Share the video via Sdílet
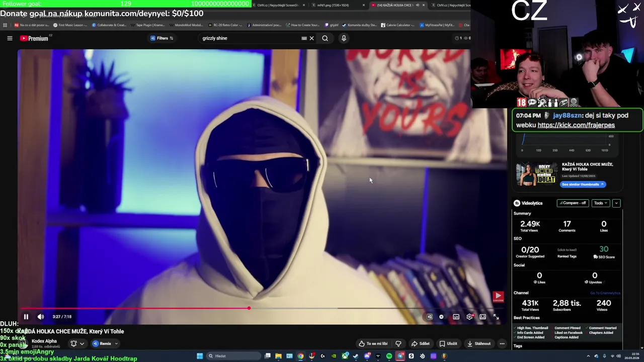This screenshot has height=362, width=644. coord(421,344)
